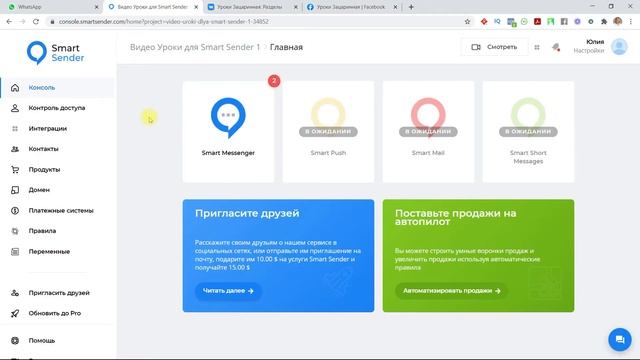Select Интеграции in sidebar menu
This screenshot has width=640, height=360.
[47, 129]
